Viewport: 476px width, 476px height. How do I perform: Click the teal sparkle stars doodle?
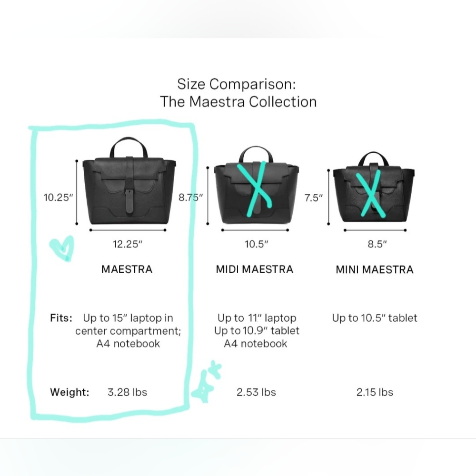pyautogui.click(x=207, y=382)
